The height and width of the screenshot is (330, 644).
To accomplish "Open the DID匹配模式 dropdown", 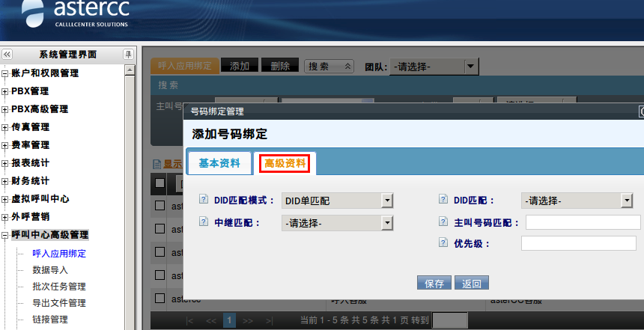I will pos(338,201).
